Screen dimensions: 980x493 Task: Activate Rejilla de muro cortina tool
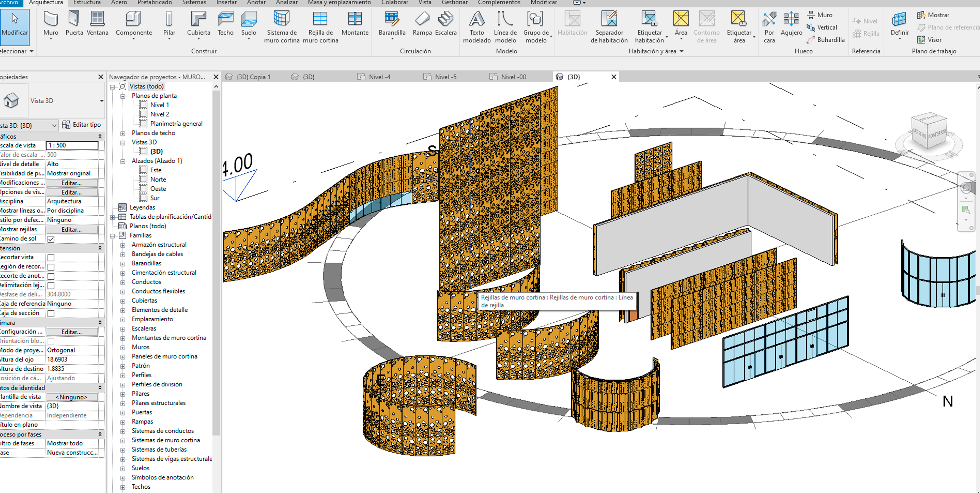tap(320, 27)
